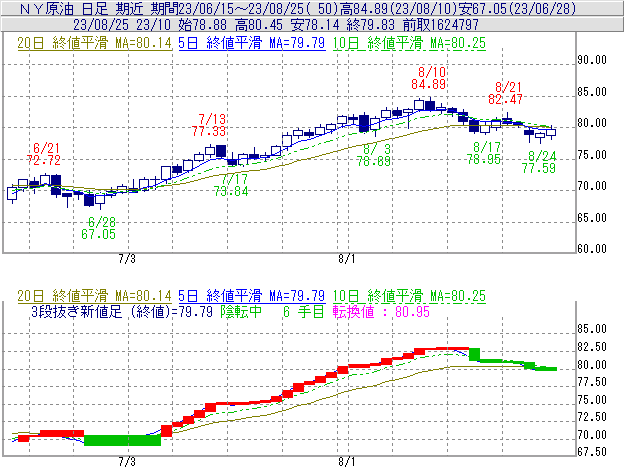
Task: Click the 20日 終値平滑 MA=80.14 legend in upper chart
Action: pos(94,43)
